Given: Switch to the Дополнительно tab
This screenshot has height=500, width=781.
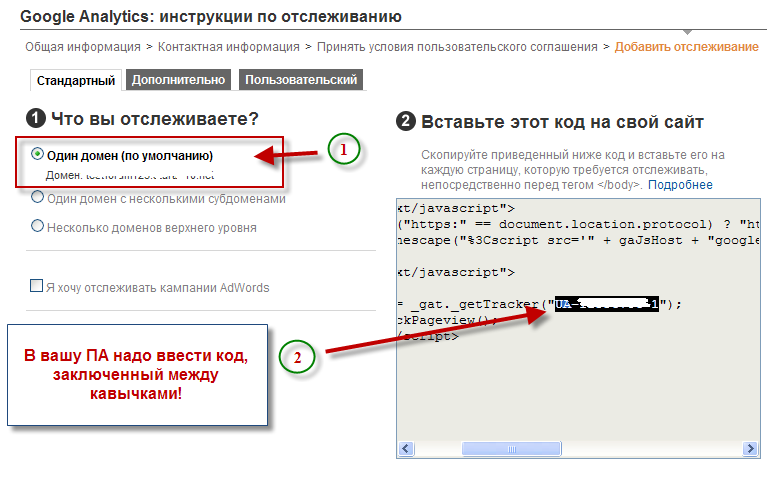Looking at the screenshot, I should [178, 80].
